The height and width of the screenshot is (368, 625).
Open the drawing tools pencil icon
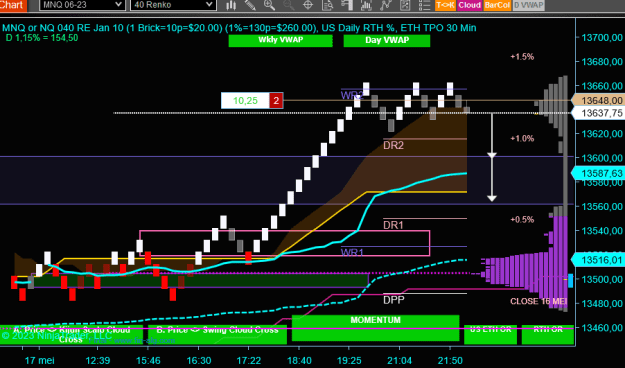(250, 5)
